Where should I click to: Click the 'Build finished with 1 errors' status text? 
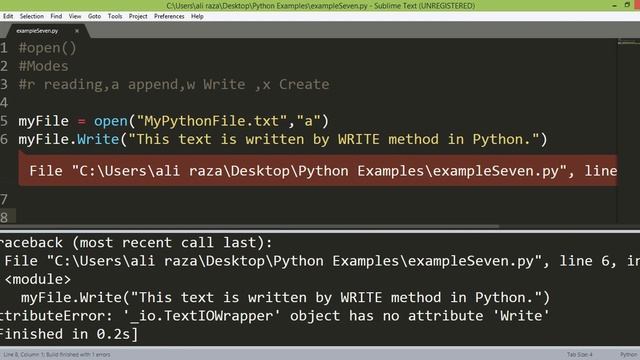click(x=78, y=354)
